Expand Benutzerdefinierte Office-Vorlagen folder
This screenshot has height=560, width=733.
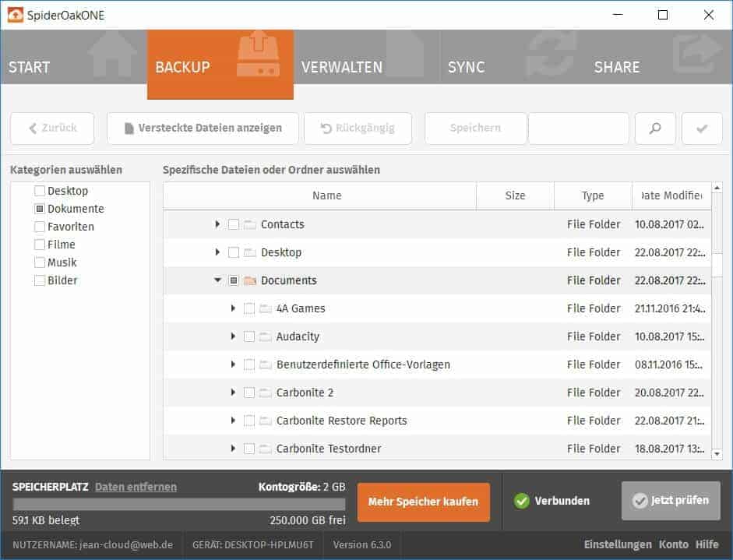pyautogui.click(x=233, y=365)
